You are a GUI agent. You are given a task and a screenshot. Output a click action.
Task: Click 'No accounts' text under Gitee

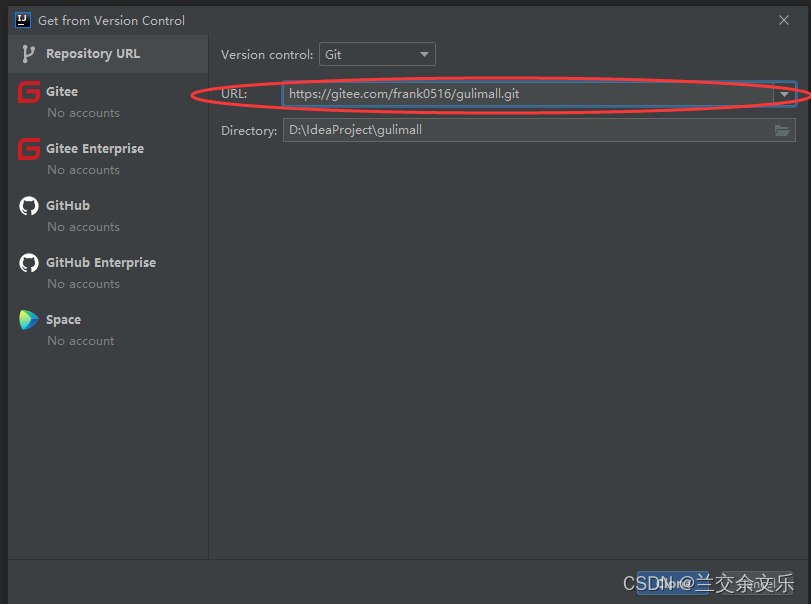tap(83, 113)
